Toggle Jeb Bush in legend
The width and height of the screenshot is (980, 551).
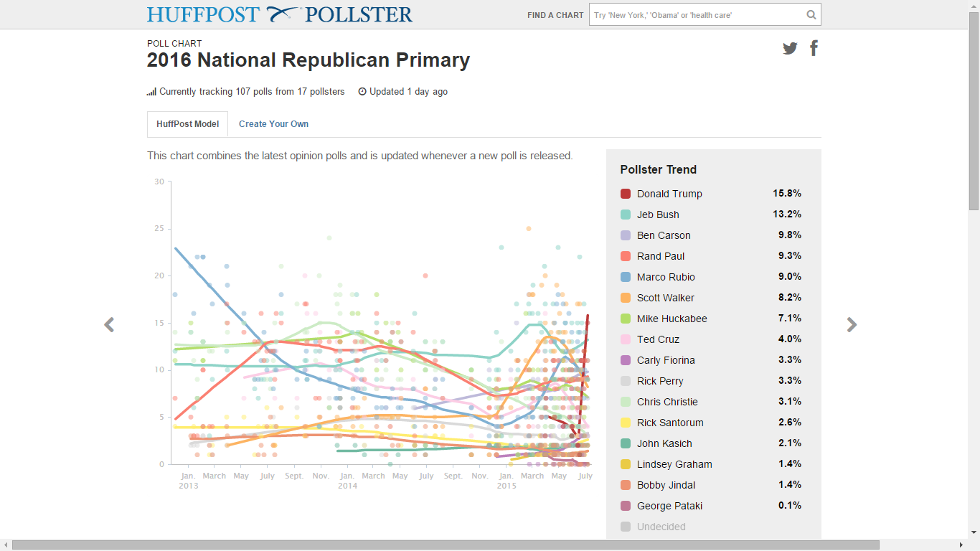[x=658, y=215]
